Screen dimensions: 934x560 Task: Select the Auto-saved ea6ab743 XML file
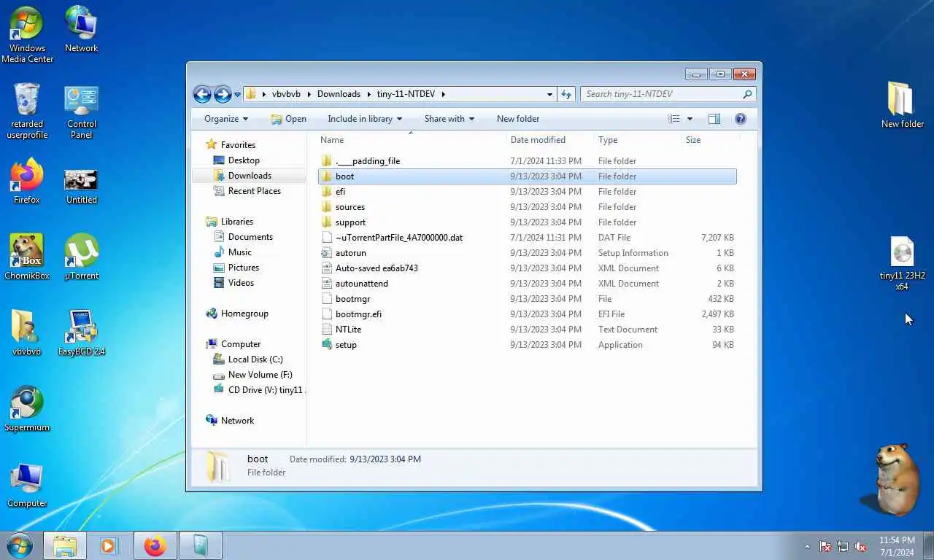point(527,268)
